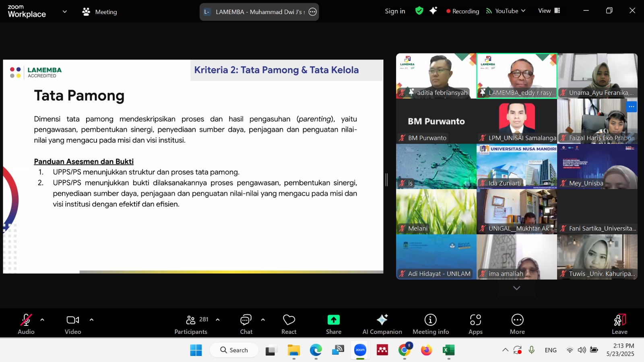Click Sign in

[395, 11]
